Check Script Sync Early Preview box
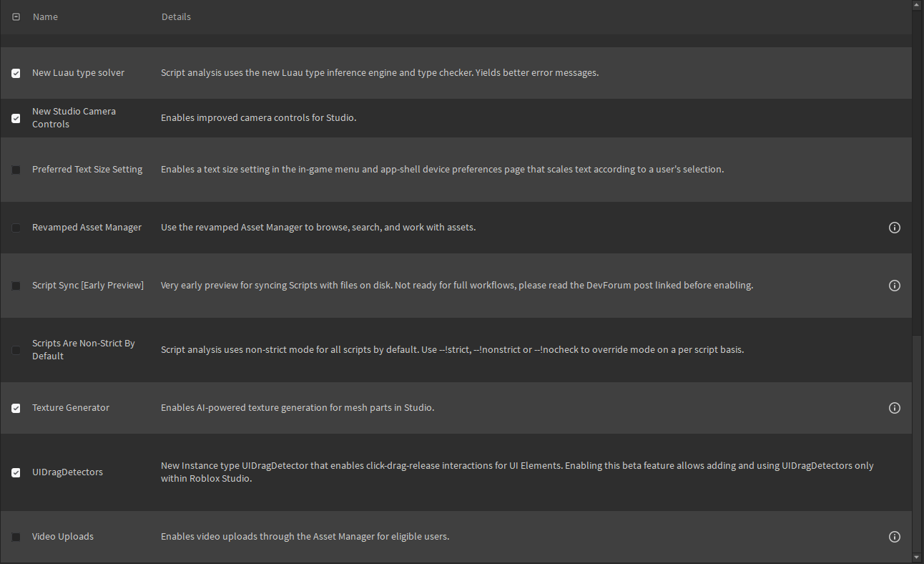Viewport: 924px width, 564px height. point(16,286)
